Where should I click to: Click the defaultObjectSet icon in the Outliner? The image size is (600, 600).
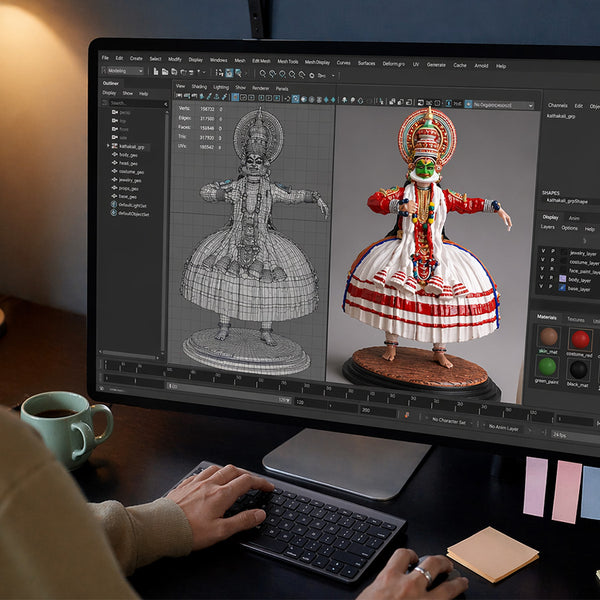pos(114,214)
